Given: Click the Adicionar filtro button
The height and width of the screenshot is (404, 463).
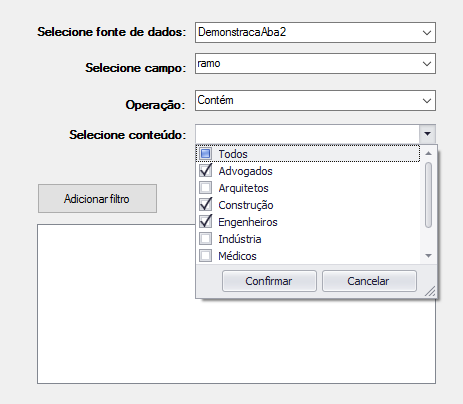Looking at the screenshot, I should tap(97, 199).
